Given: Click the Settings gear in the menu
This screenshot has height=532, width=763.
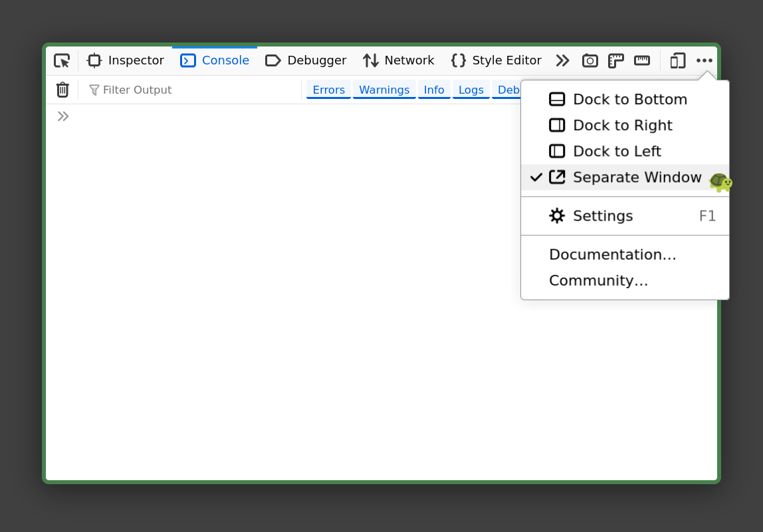Looking at the screenshot, I should [602, 215].
